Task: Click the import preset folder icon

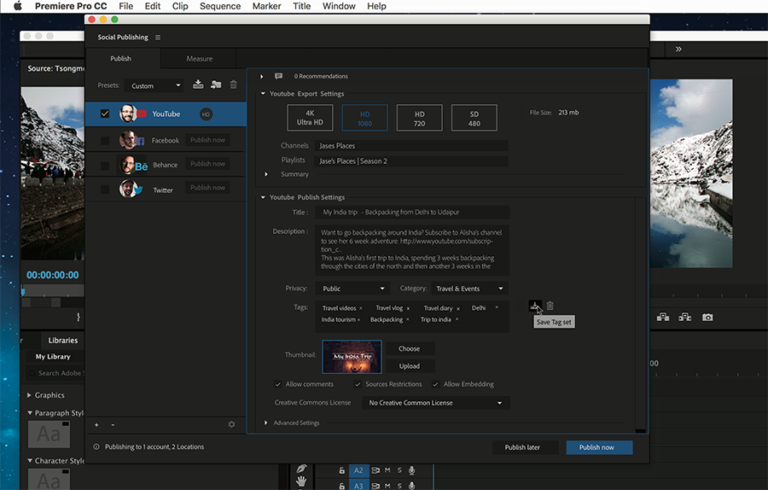Action: pyautogui.click(x=216, y=84)
